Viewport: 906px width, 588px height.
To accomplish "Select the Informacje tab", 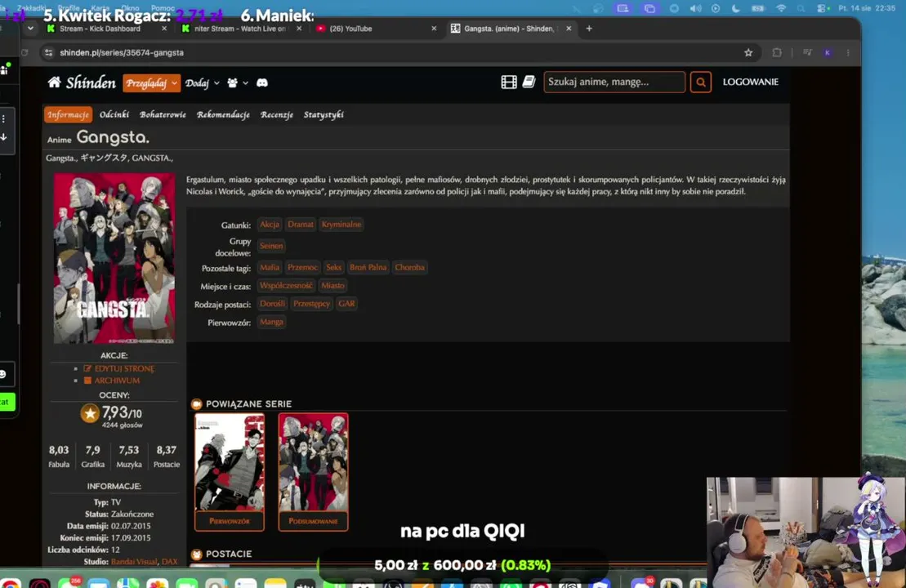I will [68, 114].
